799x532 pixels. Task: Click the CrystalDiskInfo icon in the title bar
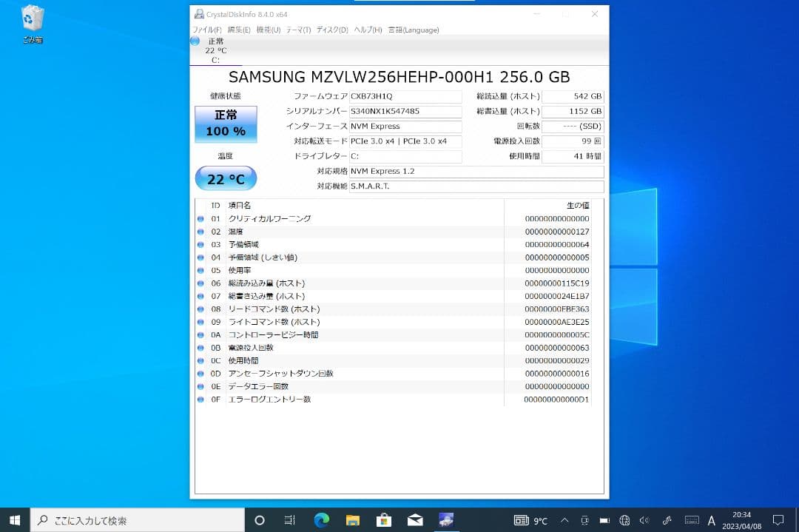(198, 13)
